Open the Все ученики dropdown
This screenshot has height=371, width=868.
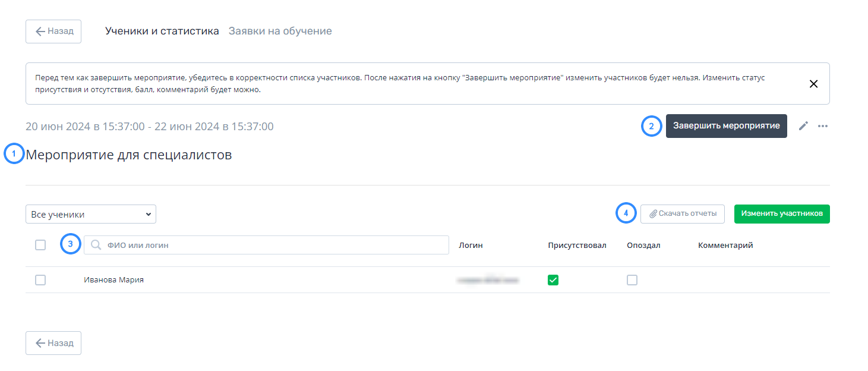[x=91, y=214]
